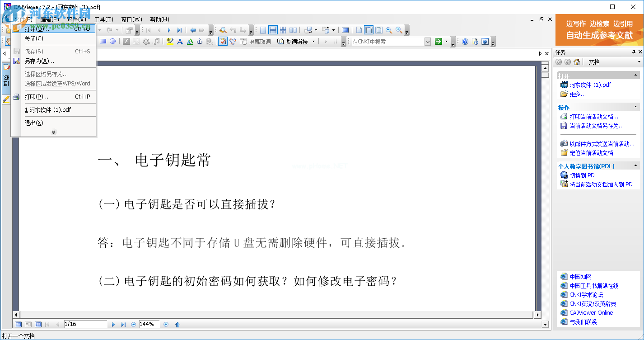This screenshot has height=340, width=644.
Task: Pin the 任务 task pane
Action: (634, 52)
